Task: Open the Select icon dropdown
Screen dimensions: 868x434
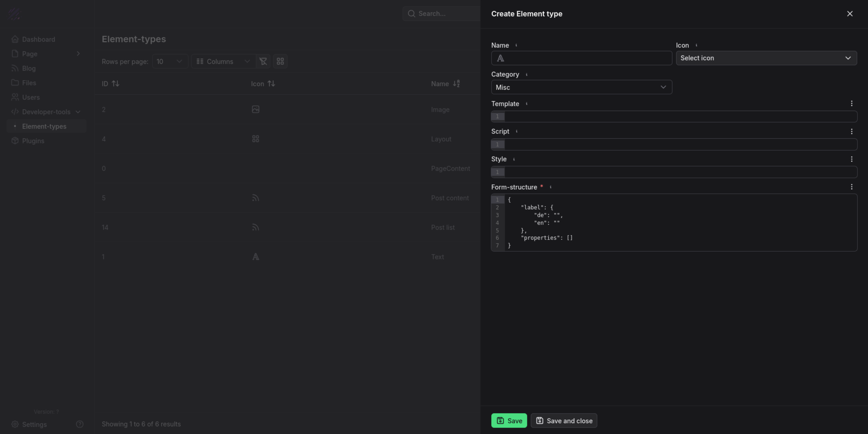Action: click(x=766, y=58)
